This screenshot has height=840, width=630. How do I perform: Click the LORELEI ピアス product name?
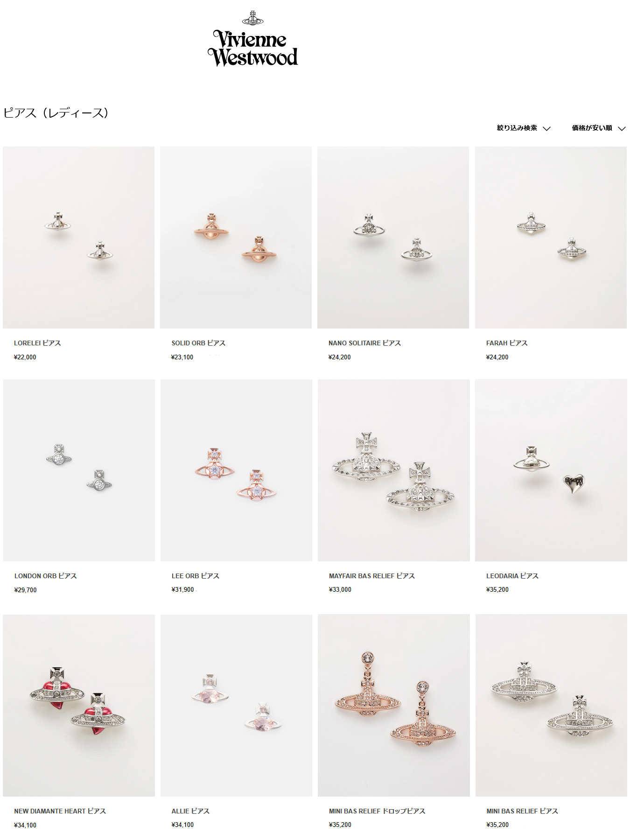coord(37,343)
